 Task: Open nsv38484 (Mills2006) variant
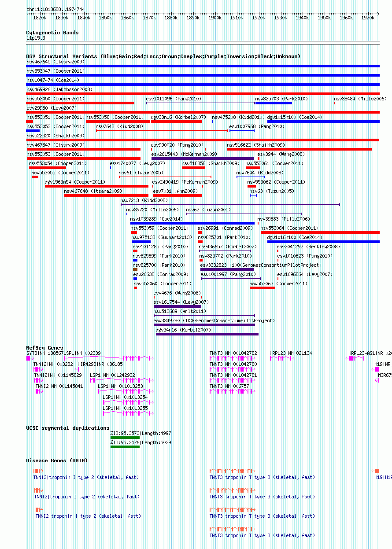coord(360,99)
